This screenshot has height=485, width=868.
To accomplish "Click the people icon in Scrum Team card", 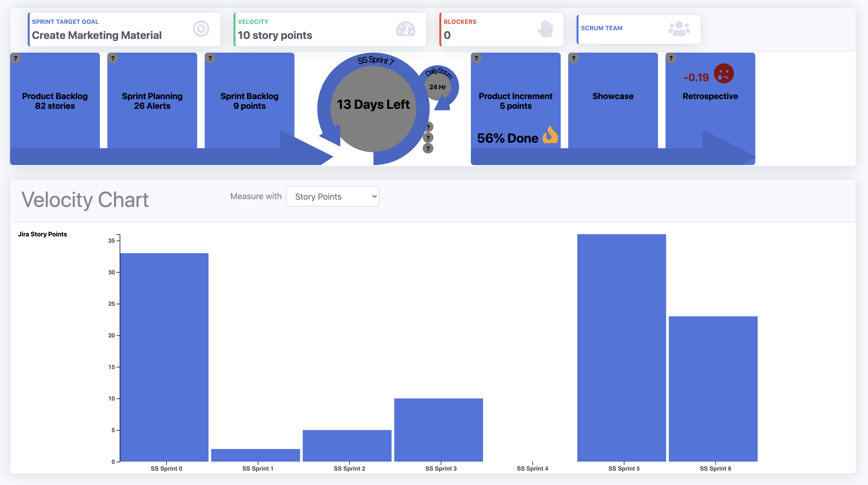I will (679, 29).
